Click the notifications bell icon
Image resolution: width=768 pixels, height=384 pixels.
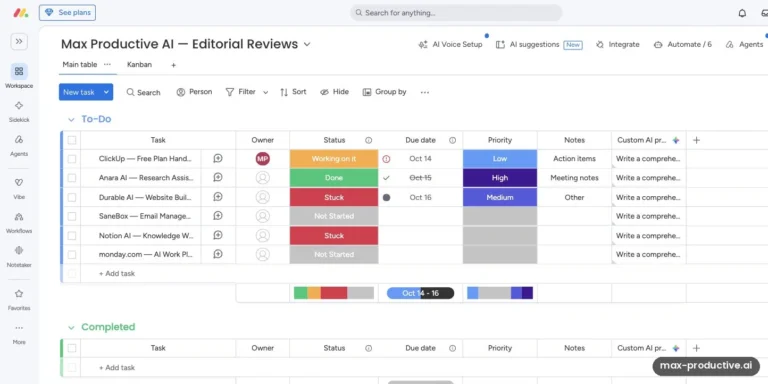coord(742,13)
